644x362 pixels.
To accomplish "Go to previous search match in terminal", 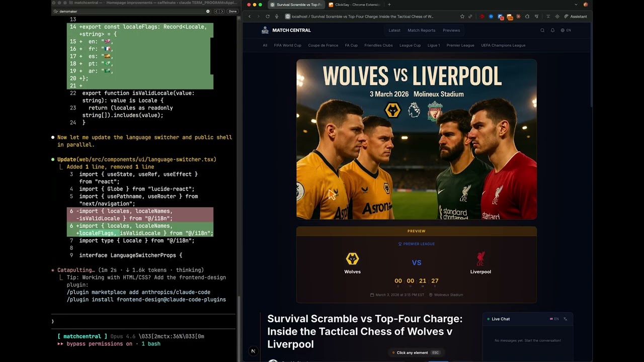I will 217,11.
